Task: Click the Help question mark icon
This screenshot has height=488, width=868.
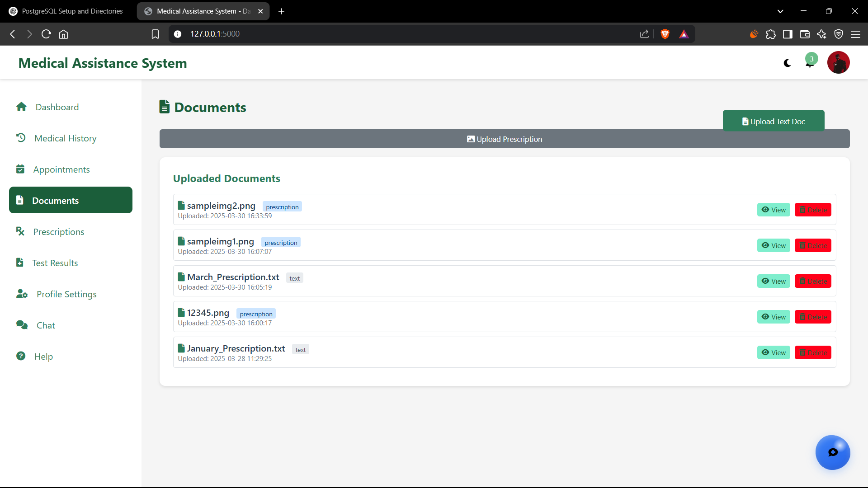Action: [21, 356]
